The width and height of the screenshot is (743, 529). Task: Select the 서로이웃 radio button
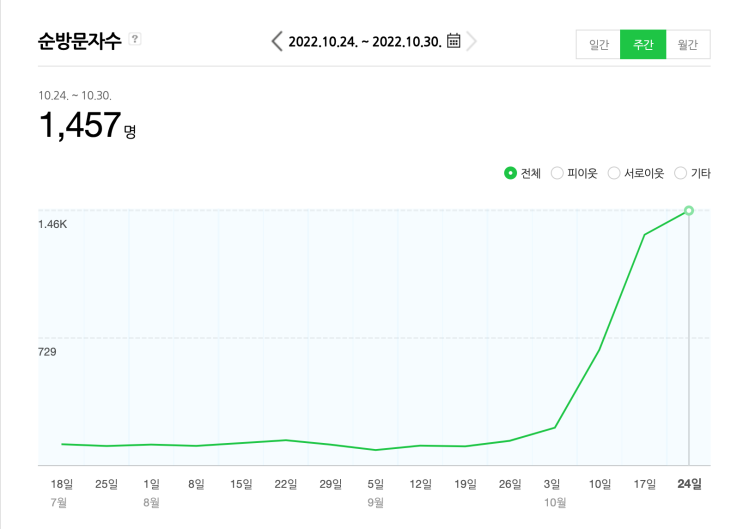[614, 173]
